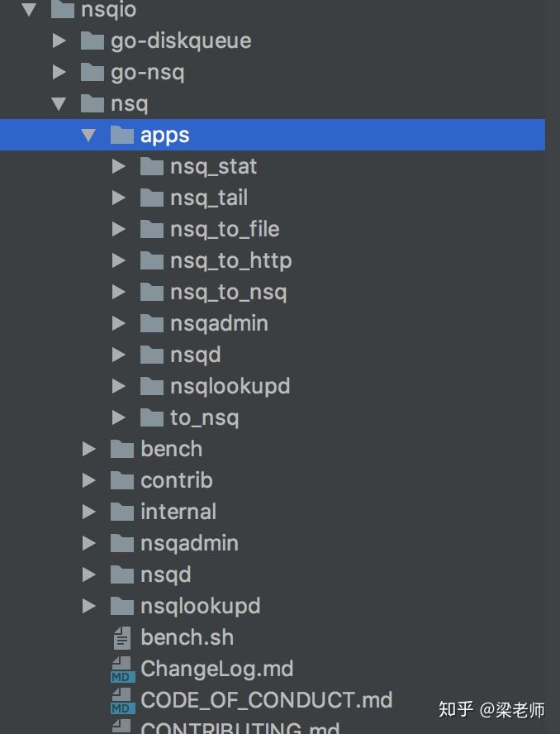Click the CODE_OF_CONDUCT.md markdown icon
The height and width of the screenshot is (734, 560).
[121, 700]
